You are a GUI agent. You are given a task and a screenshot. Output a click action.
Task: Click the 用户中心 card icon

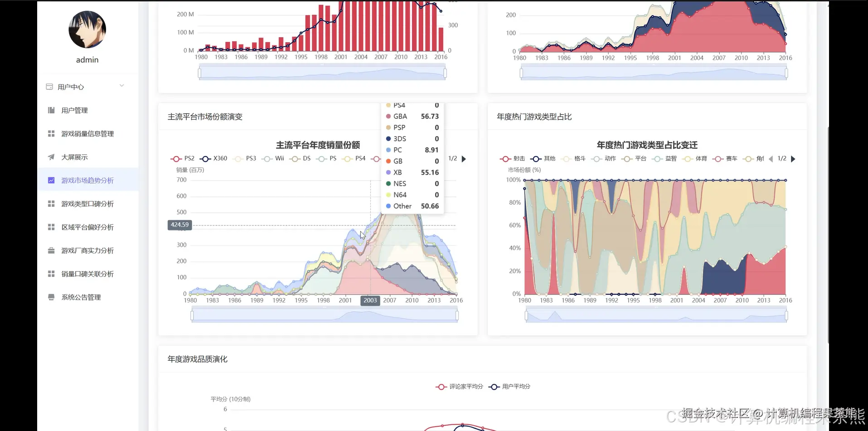(49, 87)
